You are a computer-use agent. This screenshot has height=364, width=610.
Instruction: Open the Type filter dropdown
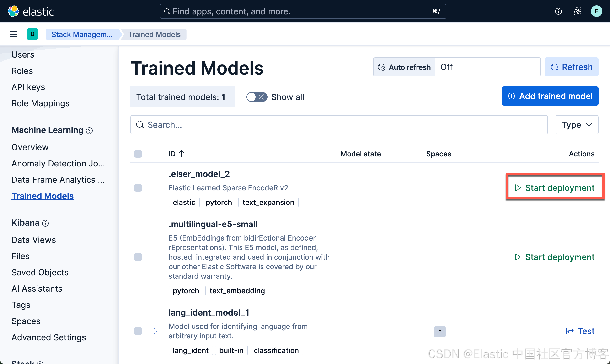pos(577,125)
